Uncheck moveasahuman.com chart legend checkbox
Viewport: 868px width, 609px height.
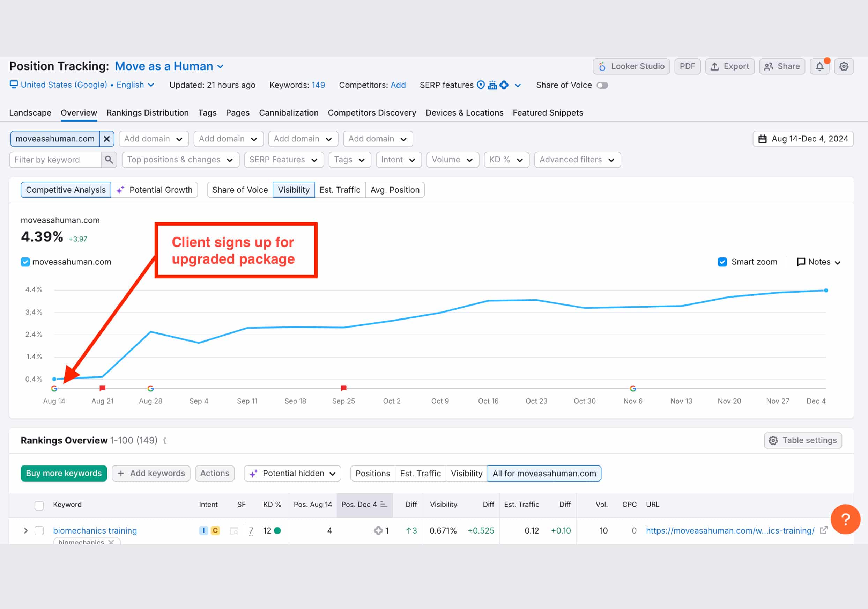coord(25,262)
